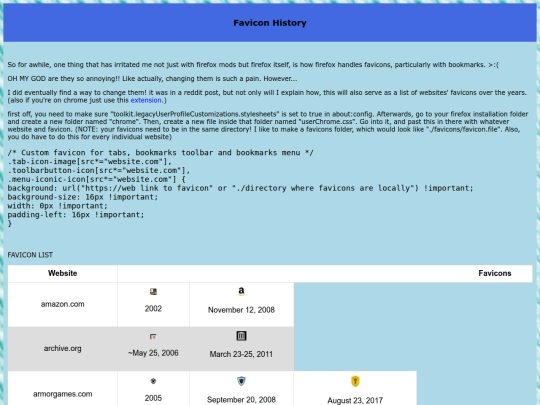
Task: Click the November 12, 2008 date text
Action: pyautogui.click(x=241, y=310)
